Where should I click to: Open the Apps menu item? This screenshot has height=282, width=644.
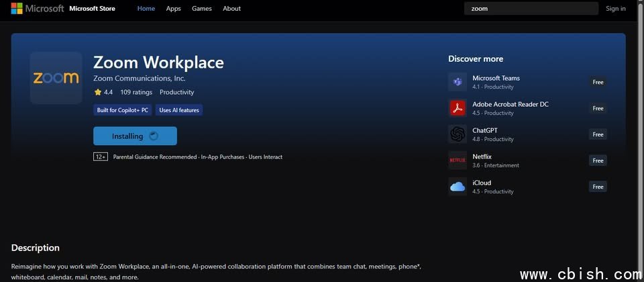(x=174, y=9)
